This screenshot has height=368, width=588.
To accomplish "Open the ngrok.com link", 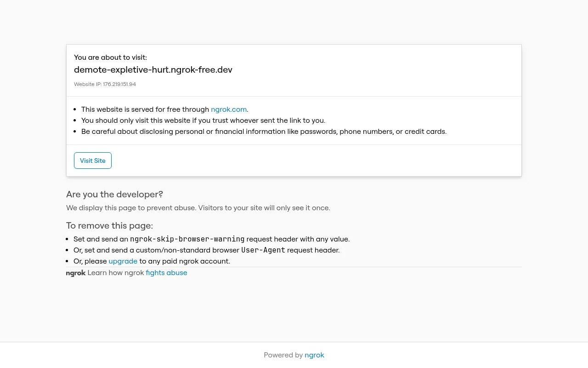I will [x=229, y=109].
